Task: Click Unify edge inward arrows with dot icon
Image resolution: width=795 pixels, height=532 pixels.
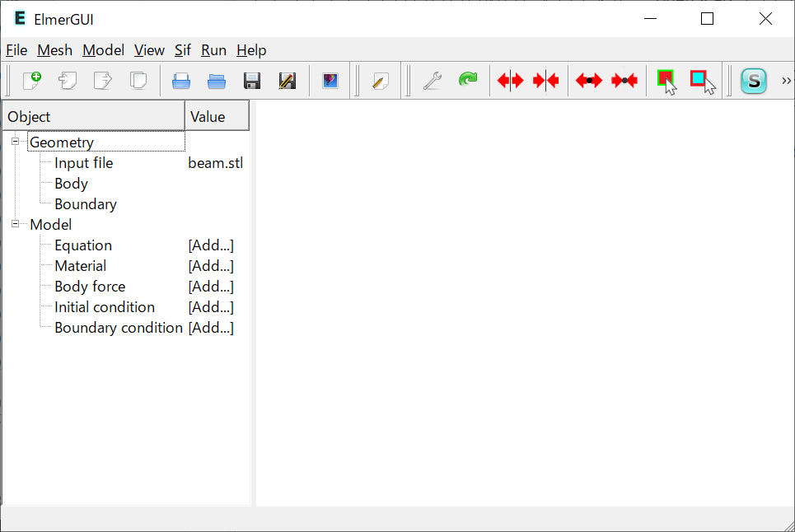Action: click(624, 81)
